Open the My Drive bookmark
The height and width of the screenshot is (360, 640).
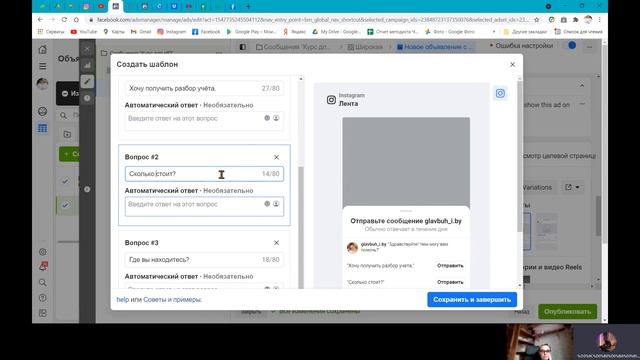[x=337, y=31]
